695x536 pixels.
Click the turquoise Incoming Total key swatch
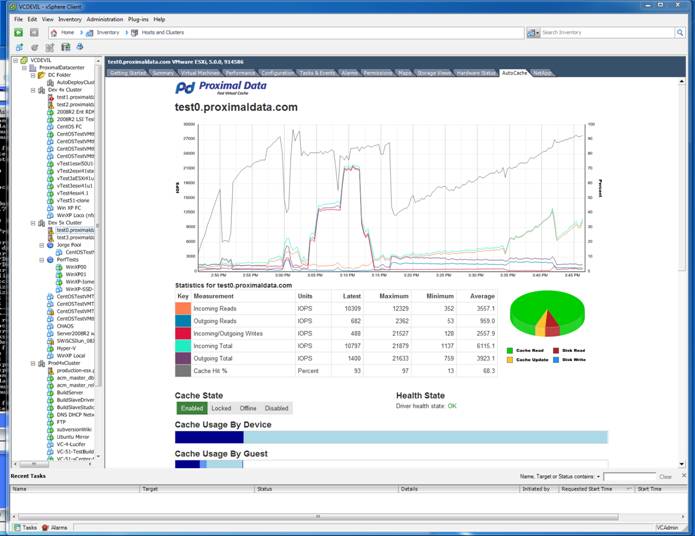click(183, 346)
